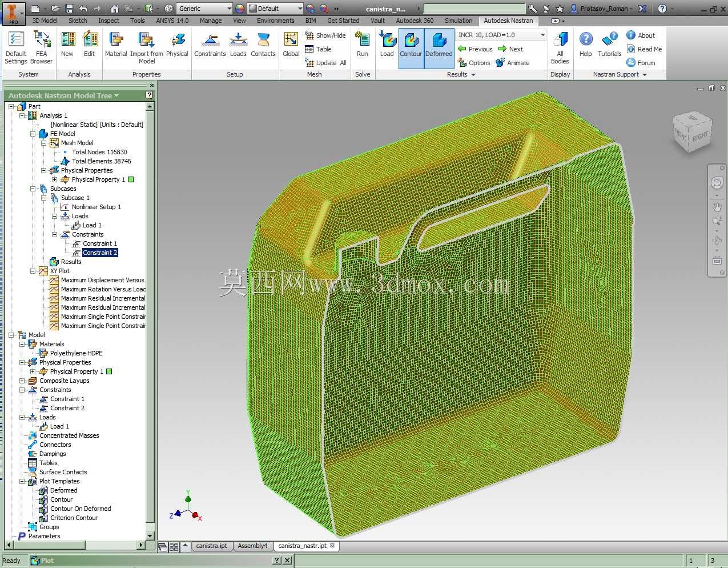Image resolution: width=728 pixels, height=568 pixels.
Task: Collapse the Plot Templates node
Action: click(22, 481)
